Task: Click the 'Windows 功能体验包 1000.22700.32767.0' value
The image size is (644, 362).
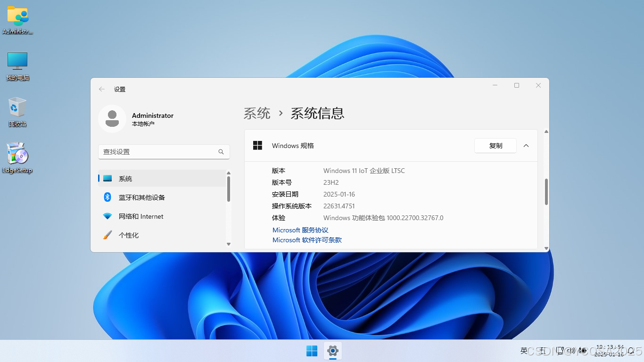Action: (383, 218)
